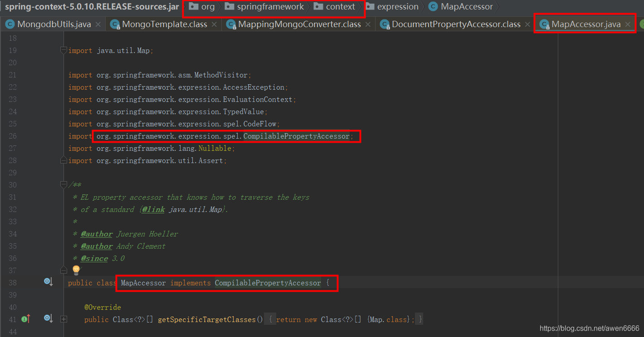Image resolution: width=644 pixels, height=337 pixels.
Task: Open the spring-context sources jar breadcrumb
Action: (x=92, y=7)
